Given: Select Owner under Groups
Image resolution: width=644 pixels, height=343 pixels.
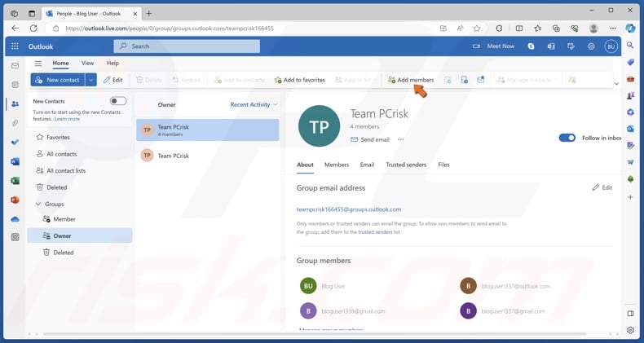Looking at the screenshot, I should pos(80,235).
